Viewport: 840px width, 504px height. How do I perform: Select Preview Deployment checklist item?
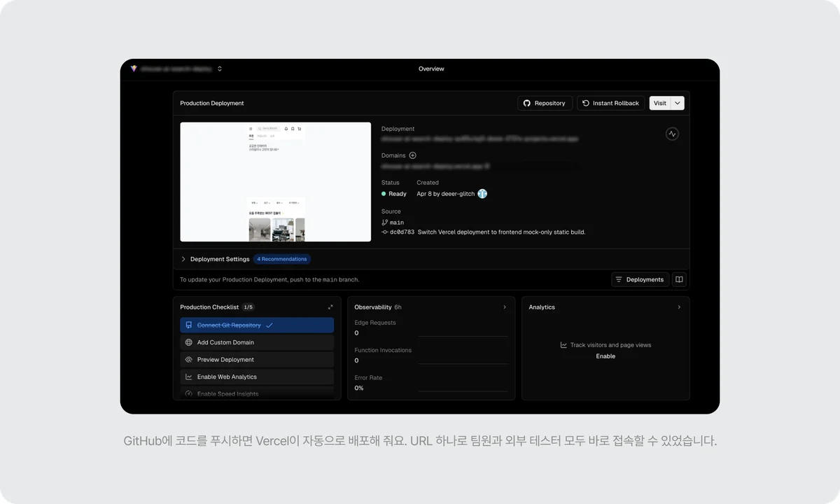(x=257, y=360)
